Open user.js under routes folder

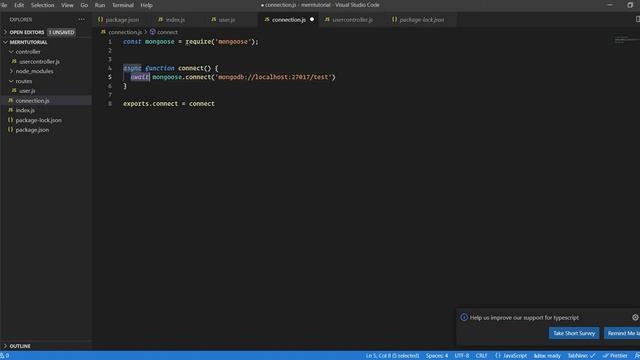pos(27,91)
